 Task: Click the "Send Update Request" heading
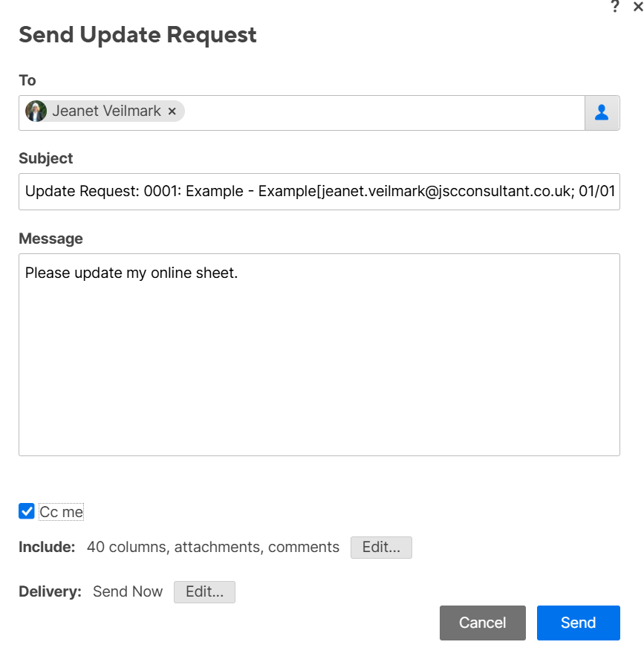click(x=137, y=35)
